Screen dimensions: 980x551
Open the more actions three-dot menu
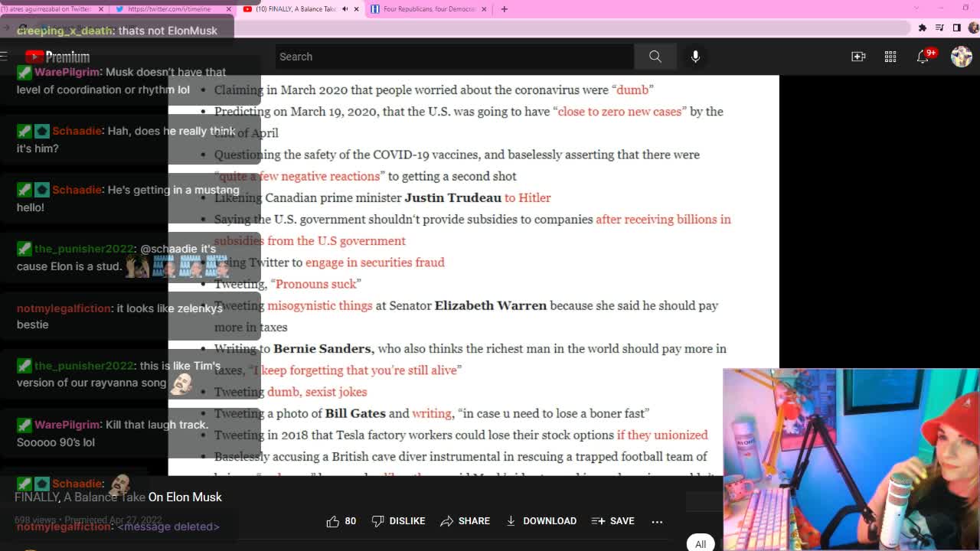pyautogui.click(x=657, y=521)
